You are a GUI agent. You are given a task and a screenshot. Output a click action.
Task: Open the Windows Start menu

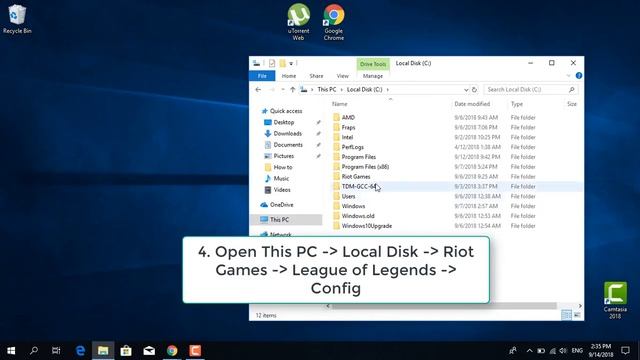point(11,351)
